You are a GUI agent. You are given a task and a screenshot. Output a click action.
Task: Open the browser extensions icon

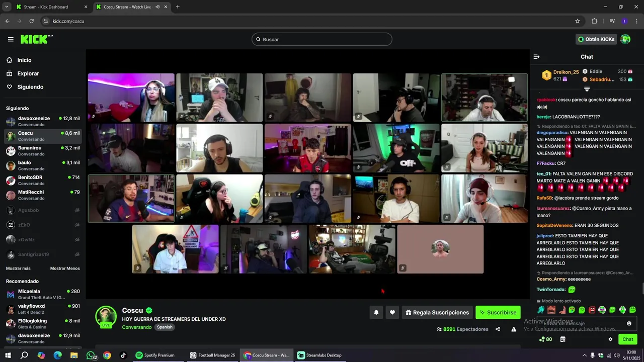595,21
